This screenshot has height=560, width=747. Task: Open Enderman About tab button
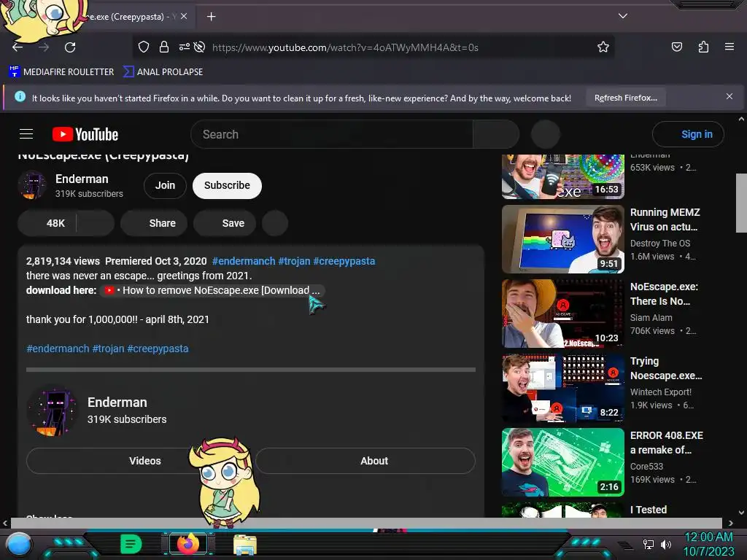(x=365, y=461)
